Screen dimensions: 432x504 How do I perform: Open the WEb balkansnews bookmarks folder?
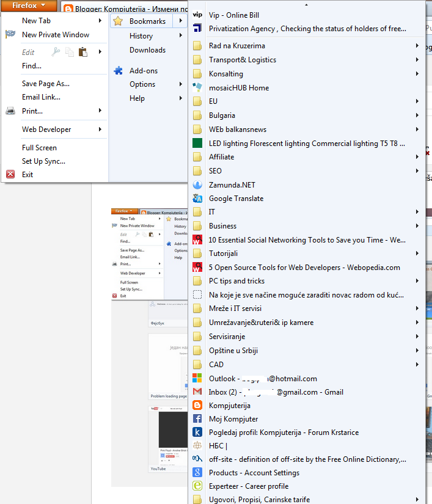coord(307,130)
